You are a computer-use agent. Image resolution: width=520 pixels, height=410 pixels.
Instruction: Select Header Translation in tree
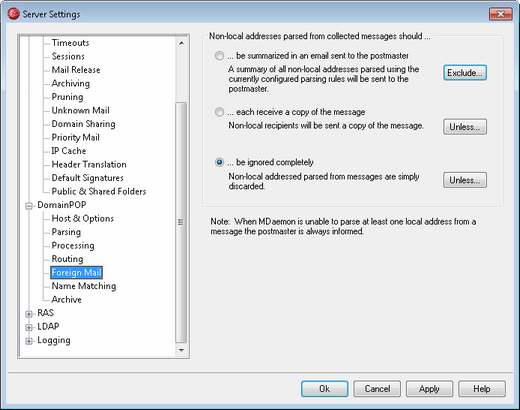89,164
